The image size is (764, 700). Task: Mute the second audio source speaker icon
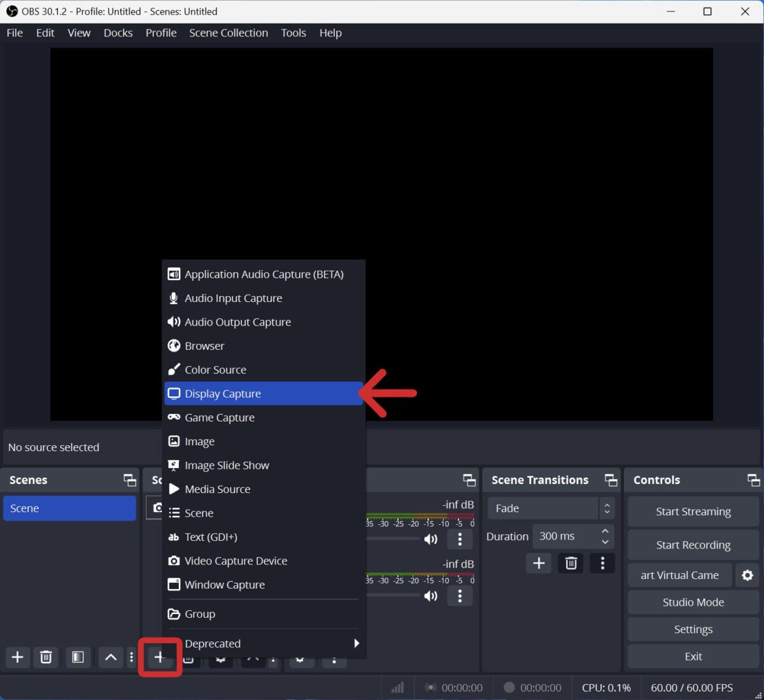(x=431, y=596)
